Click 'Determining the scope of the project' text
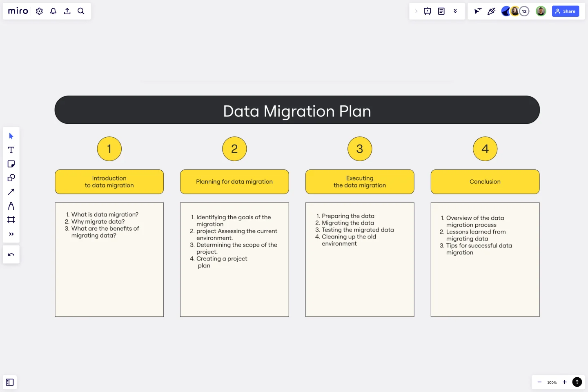 click(237, 248)
